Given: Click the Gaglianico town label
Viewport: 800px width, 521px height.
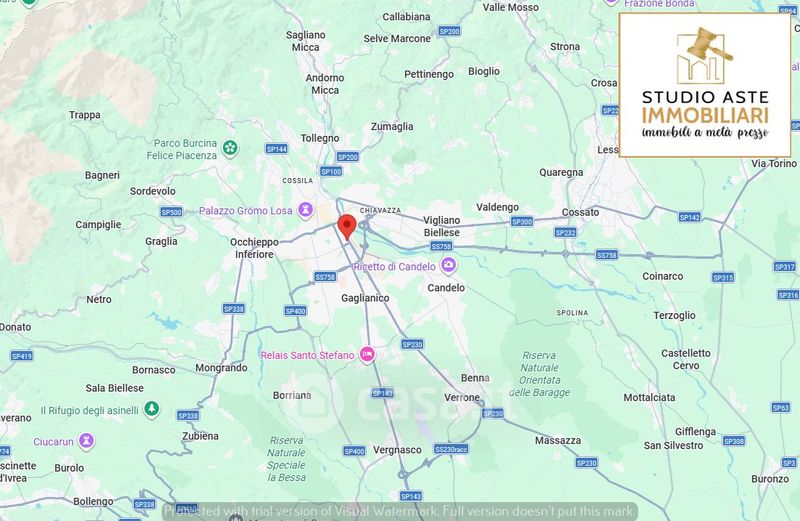Looking at the screenshot, I should pyautogui.click(x=365, y=298).
